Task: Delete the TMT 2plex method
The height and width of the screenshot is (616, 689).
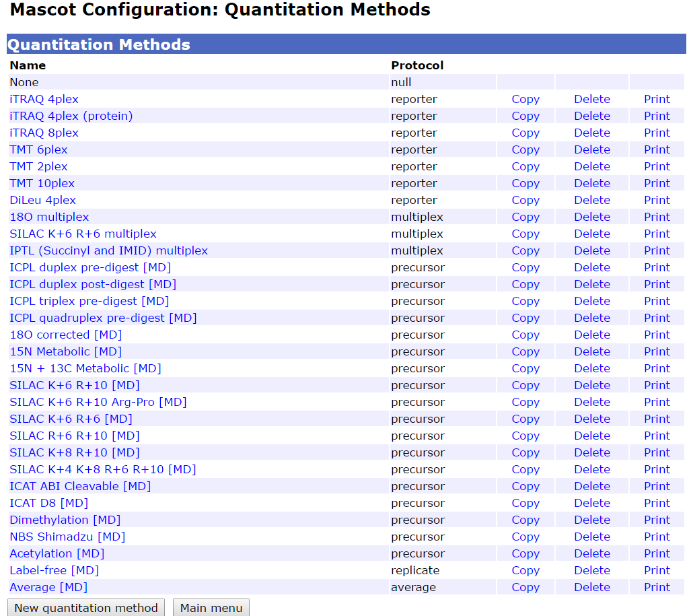Action: coord(592,166)
